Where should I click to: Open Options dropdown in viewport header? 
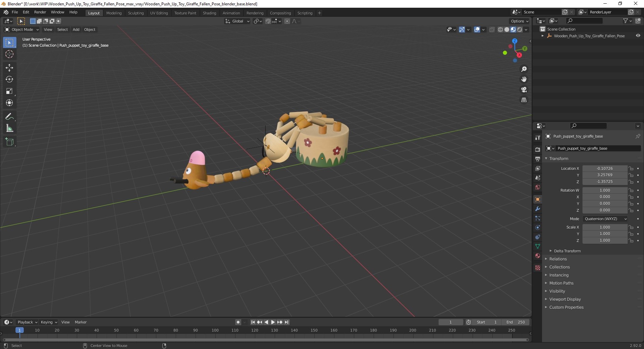(x=520, y=21)
